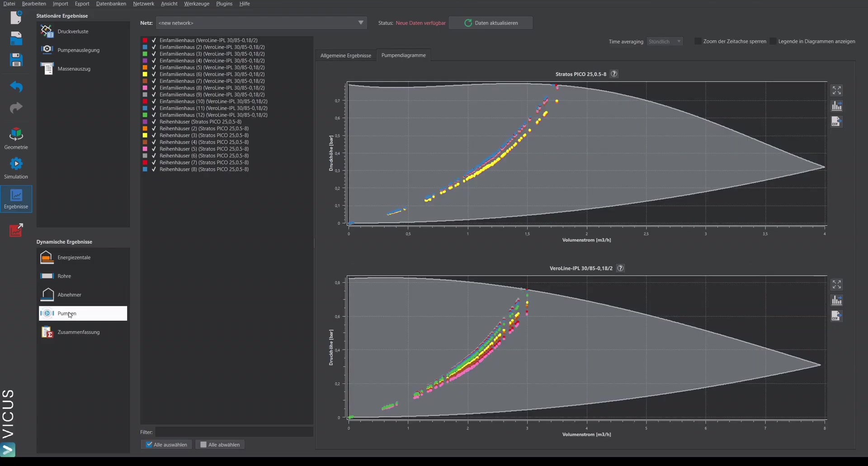Screen dimensions: 868x466
Task: Click the status text Neue Daten verfügbar
Action: (x=420, y=23)
